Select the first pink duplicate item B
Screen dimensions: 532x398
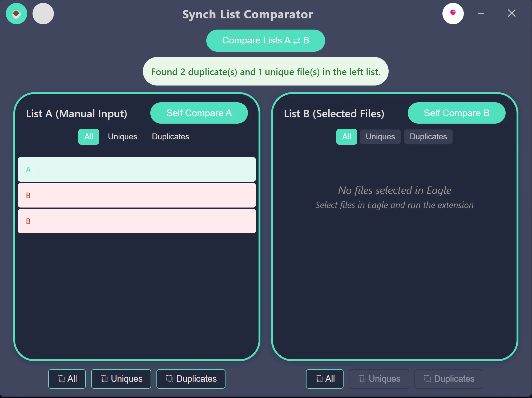pos(137,195)
